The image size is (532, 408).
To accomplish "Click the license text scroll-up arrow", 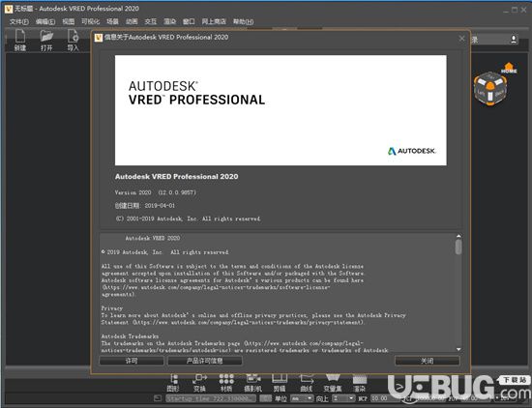I will click(458, 236).
